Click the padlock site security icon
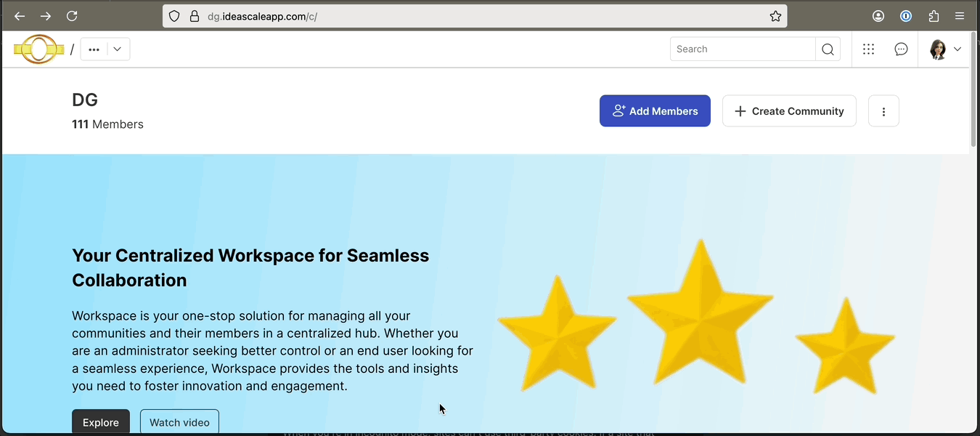Screen dimensions: 980x436 pyautogui.click(x=194, y=16)
